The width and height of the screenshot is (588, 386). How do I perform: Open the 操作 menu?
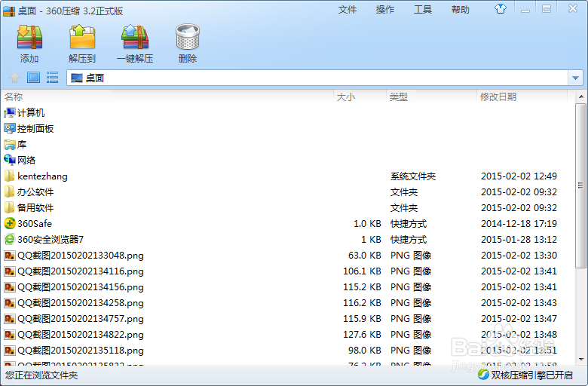[x=385, y=10]
